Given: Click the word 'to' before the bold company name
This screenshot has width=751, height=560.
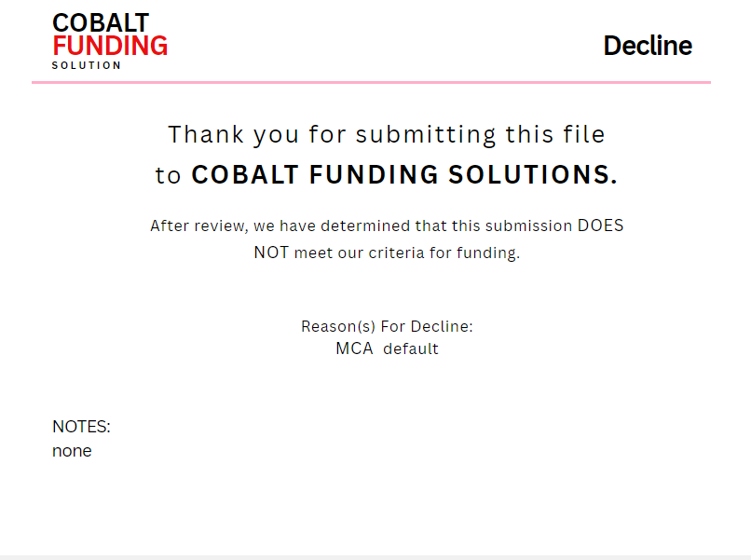Looking at the screenshot, I should pyautogui.click(x=168, y=175).
